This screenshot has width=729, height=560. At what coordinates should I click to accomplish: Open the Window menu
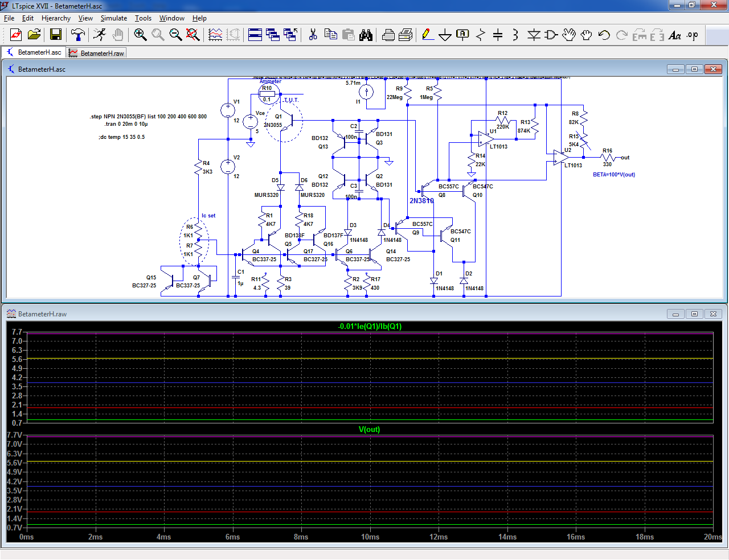pyautogui.click(x=172, y=18)
